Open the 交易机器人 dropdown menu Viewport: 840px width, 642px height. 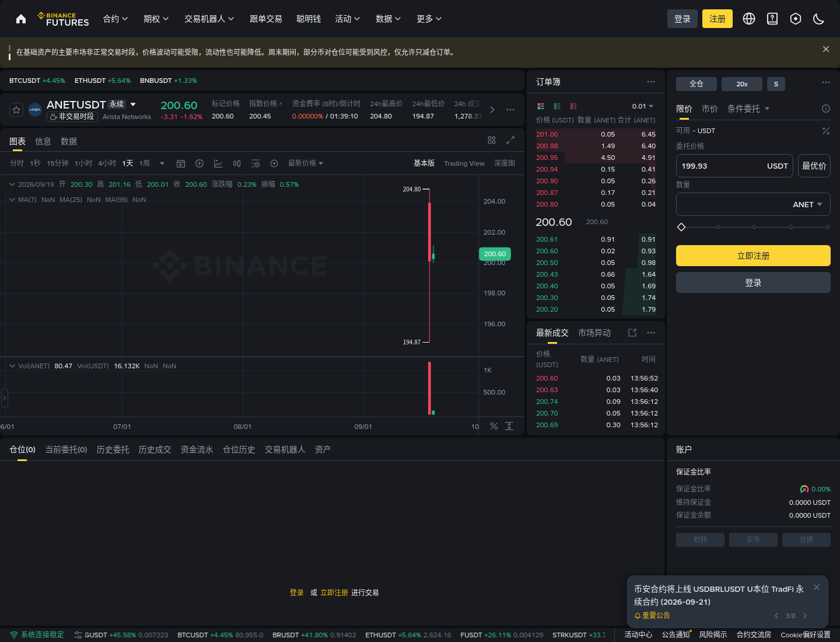(x=209, y=19)
